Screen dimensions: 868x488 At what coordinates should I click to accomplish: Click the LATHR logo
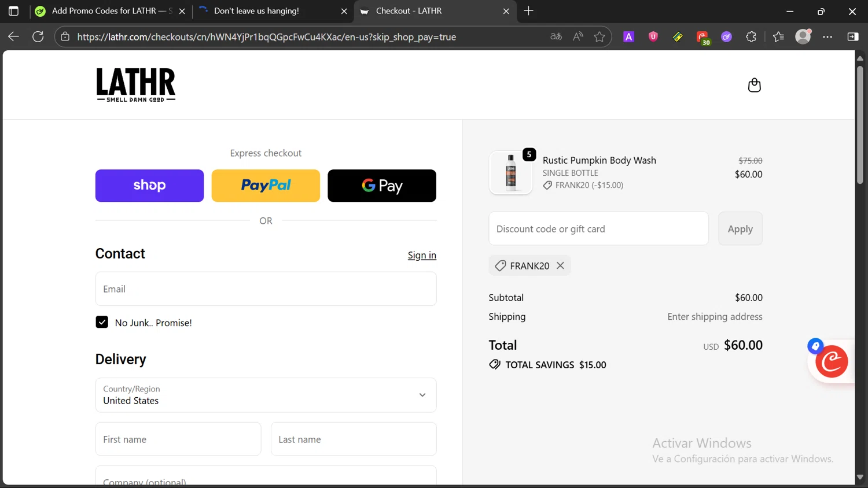click(x=135, y=85)
